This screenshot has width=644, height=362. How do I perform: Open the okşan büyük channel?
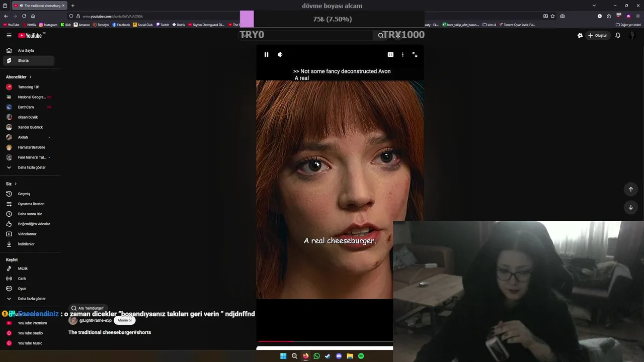pyautogui.click(x=28, y=117)
